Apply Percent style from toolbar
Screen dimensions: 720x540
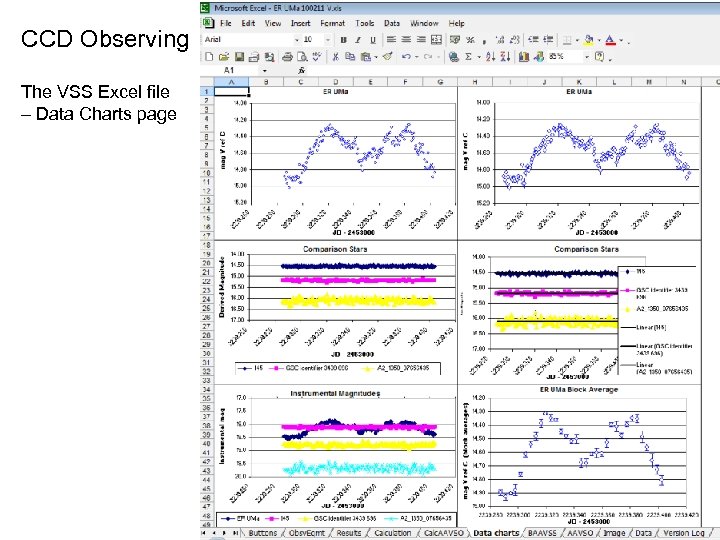(x=470, y=40)
